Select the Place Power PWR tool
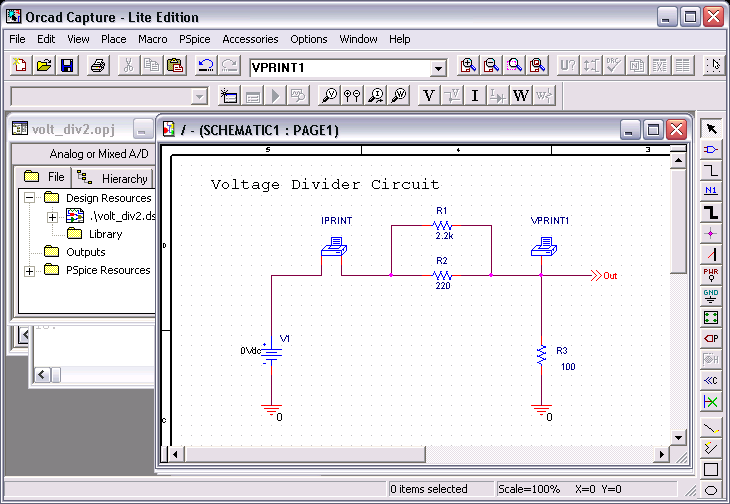The height and width of the screenshot is (504, 730). [711, 275]
